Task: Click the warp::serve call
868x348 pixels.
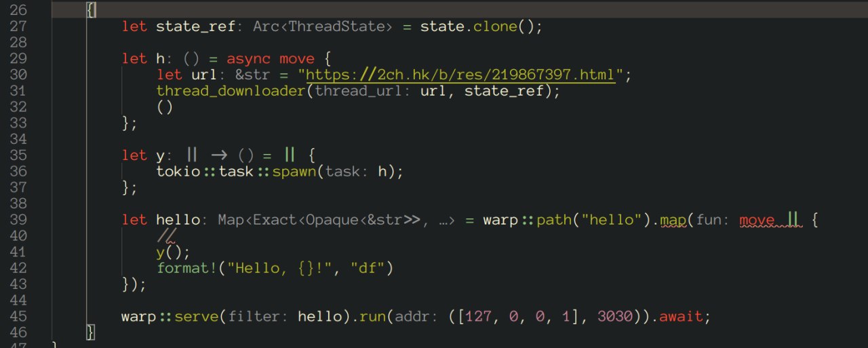Action: click(x=170, y=317)
